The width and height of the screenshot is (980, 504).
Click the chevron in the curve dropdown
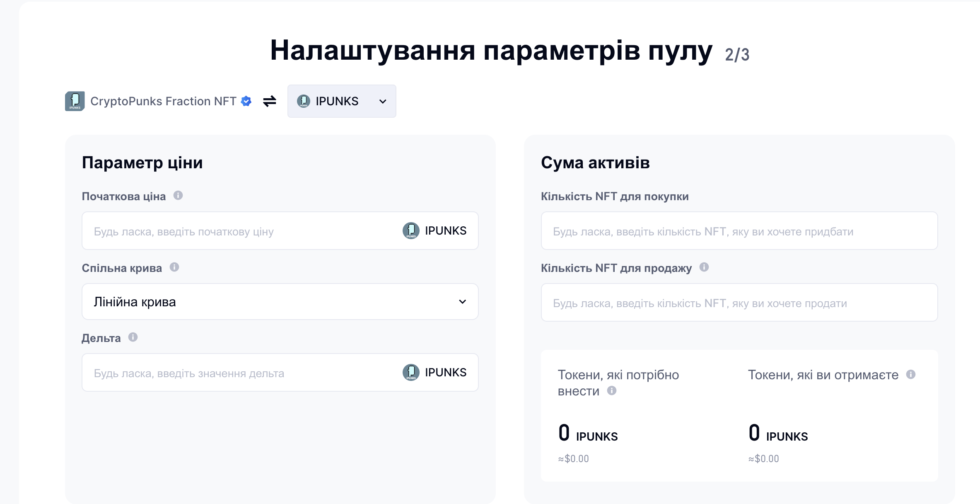pos(463,302)
